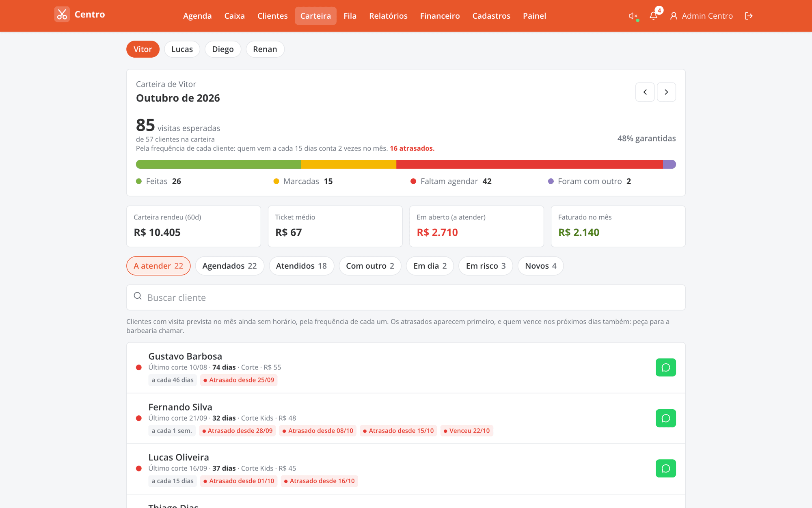
Task: Click the red Faltam agendar bar segment
Action: (x=529, y=164)
